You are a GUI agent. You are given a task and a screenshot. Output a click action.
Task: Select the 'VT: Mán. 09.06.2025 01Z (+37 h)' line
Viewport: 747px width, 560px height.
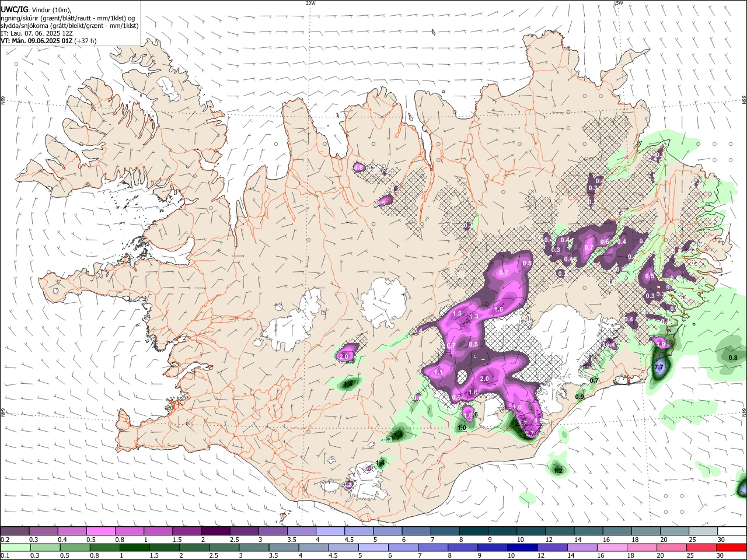(48, 41)
